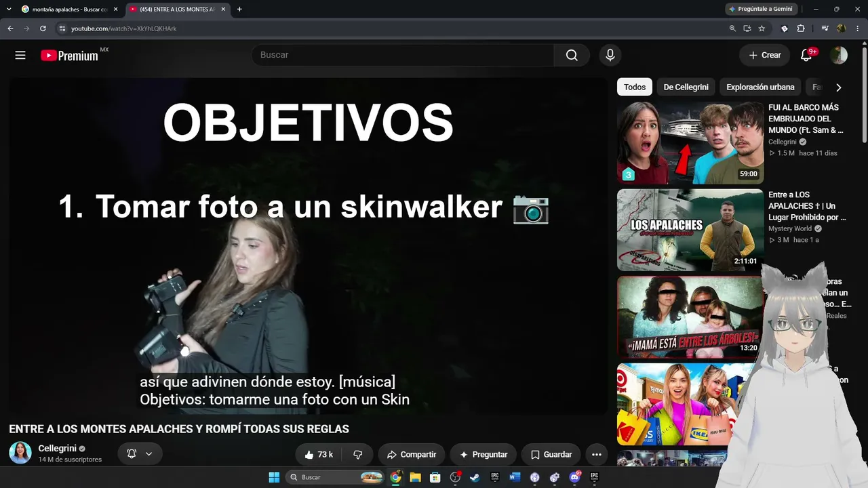Open the tab search dropdown arrow
This screenshot has height=488, width=868.
[x=9, y=9]
